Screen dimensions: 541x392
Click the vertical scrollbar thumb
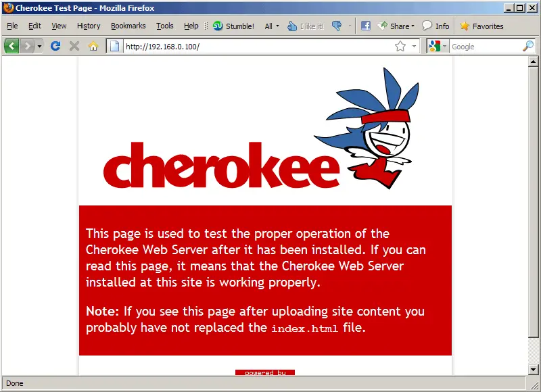coord(534,202)
